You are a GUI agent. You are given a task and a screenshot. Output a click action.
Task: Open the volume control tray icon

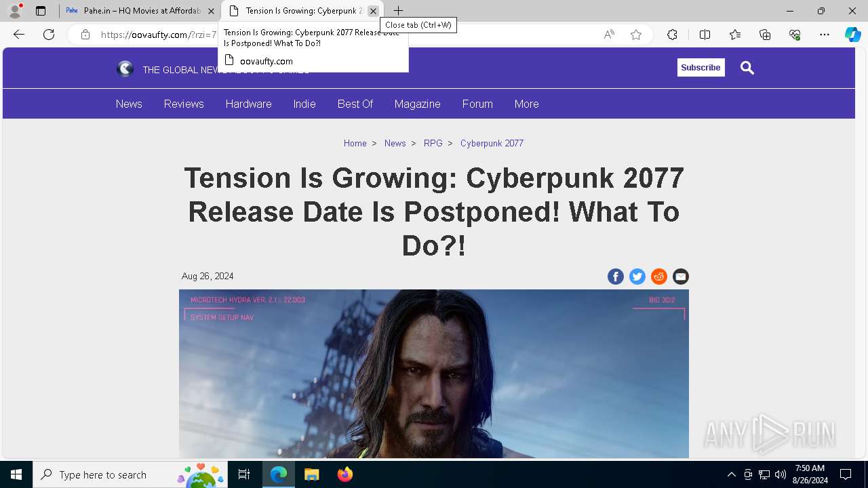[781, 474]
